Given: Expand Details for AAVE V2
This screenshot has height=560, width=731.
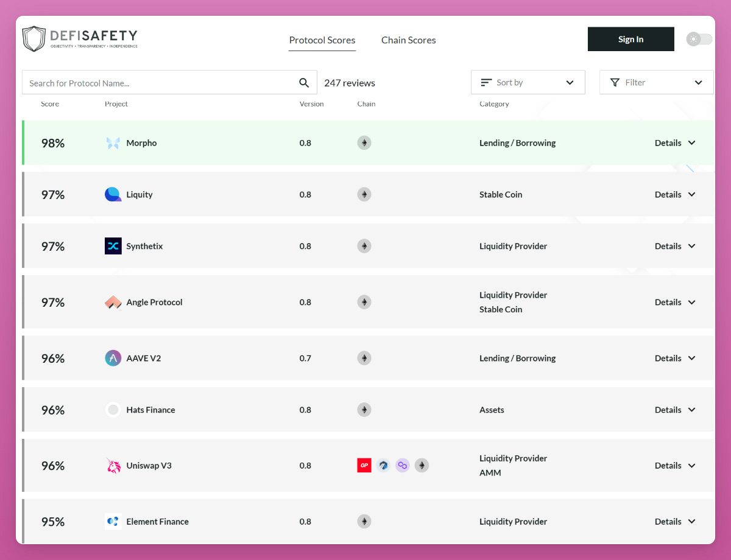Looking at the screenshot, I should point(675,358).
